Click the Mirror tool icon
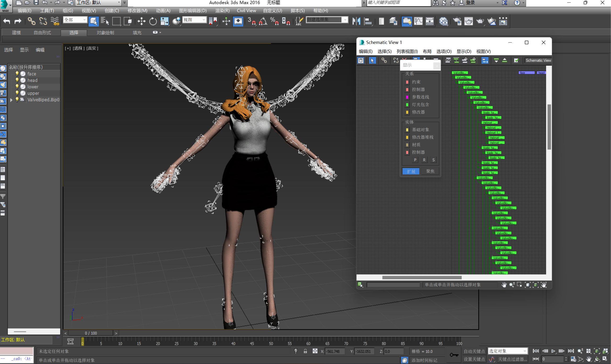Screen dimensions: 611x364 click(356, 21)
